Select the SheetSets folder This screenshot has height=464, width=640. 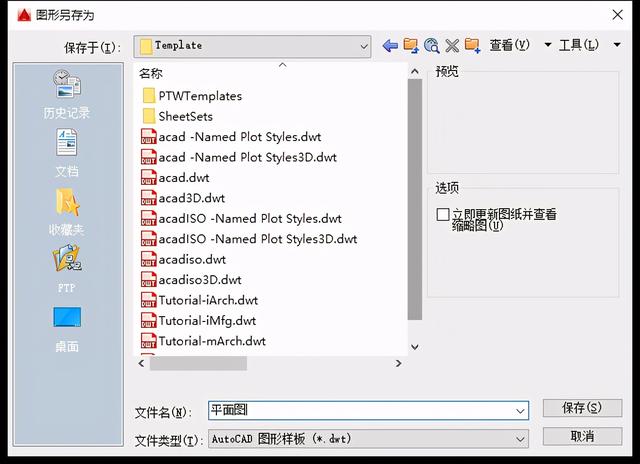point(178,116)
